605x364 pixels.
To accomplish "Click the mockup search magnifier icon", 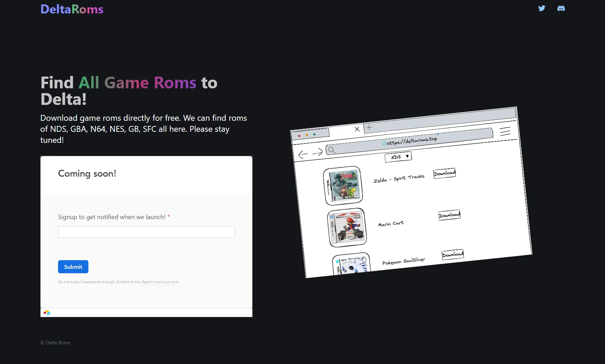I will click(332, 150).
